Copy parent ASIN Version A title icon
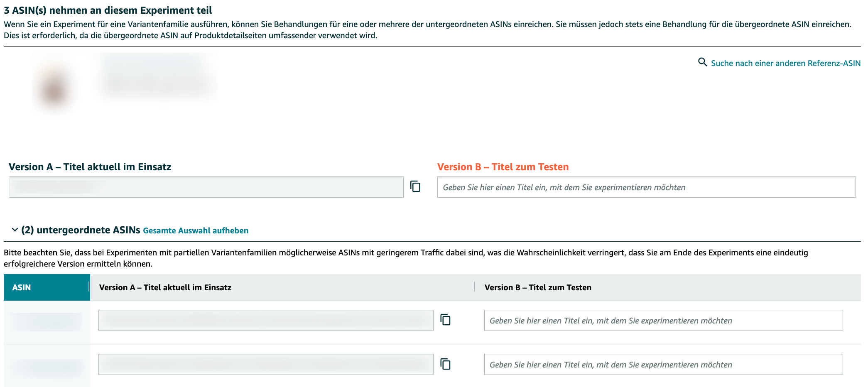The image size is (868, 387). (415, 186)
